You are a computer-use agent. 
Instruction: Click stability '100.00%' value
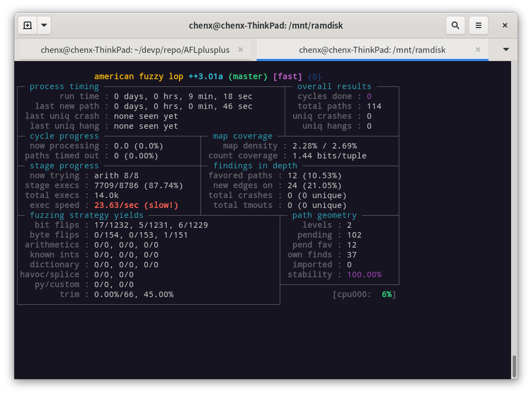[365, 275]
